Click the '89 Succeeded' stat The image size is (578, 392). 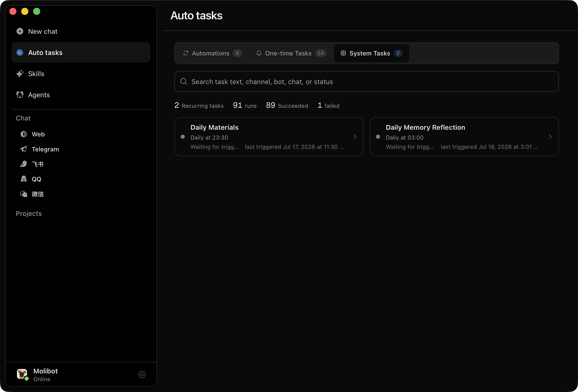coord(287,105)
